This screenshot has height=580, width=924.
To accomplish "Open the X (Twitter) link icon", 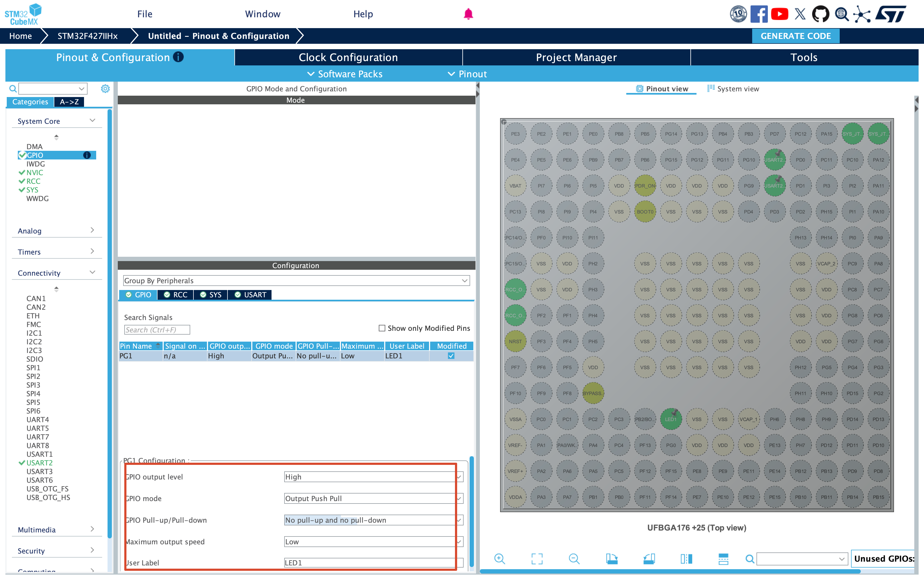I will pyautogui.click(x=800, y=14).
